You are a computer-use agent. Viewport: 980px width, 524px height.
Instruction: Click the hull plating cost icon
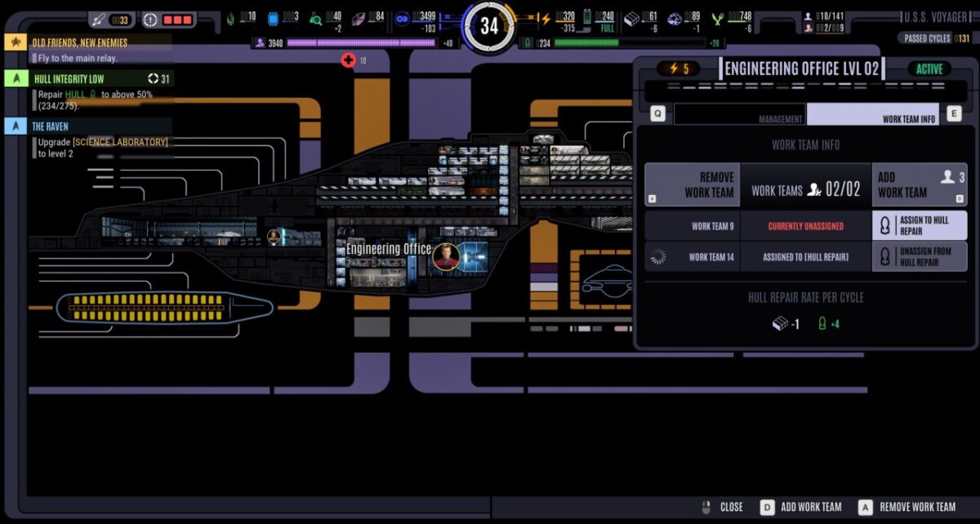point(780,324)
